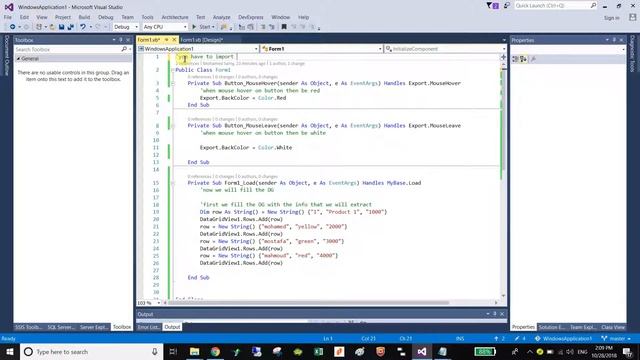Toggle bookmark icon in the toolbar
This screenshot has width=640, height=360.
[284, 27]
